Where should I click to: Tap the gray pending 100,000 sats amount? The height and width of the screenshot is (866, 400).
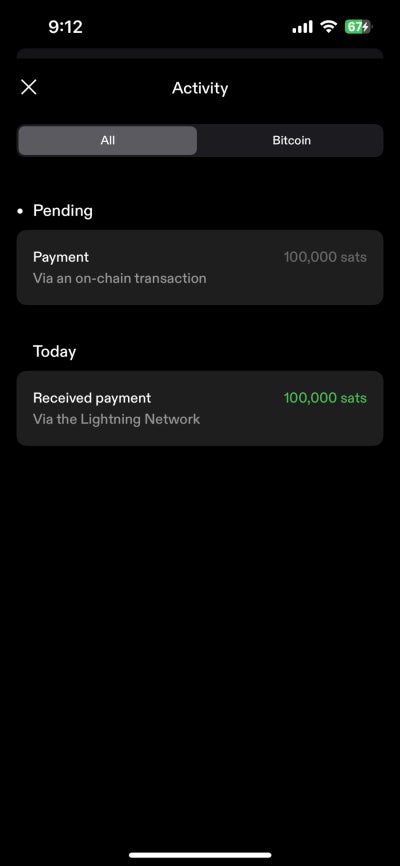pos(325,257)
